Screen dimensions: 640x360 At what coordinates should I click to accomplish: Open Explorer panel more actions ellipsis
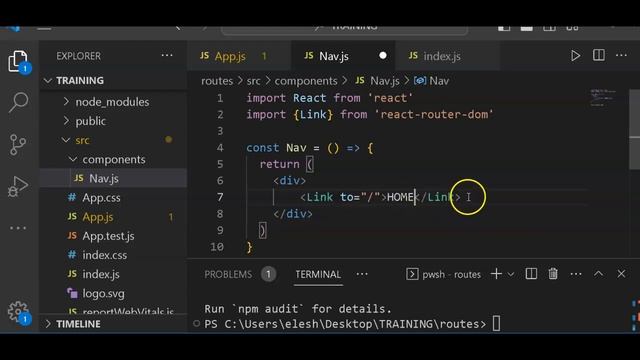point(167,56)
